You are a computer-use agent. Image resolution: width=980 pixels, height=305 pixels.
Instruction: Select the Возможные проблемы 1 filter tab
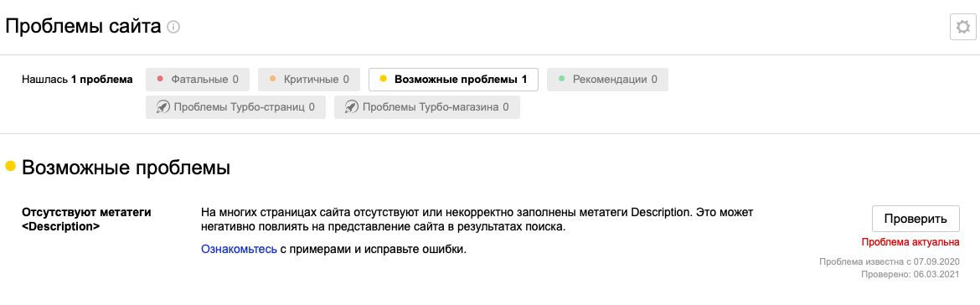click(454, 80)
